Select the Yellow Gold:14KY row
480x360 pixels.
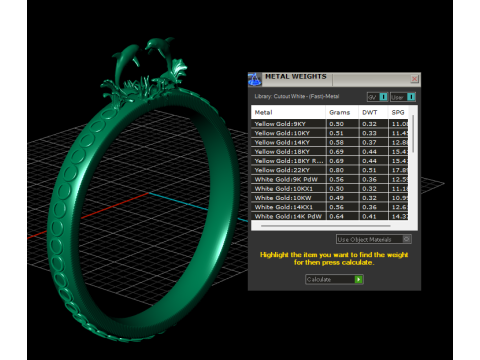click(x=329, y=142)
